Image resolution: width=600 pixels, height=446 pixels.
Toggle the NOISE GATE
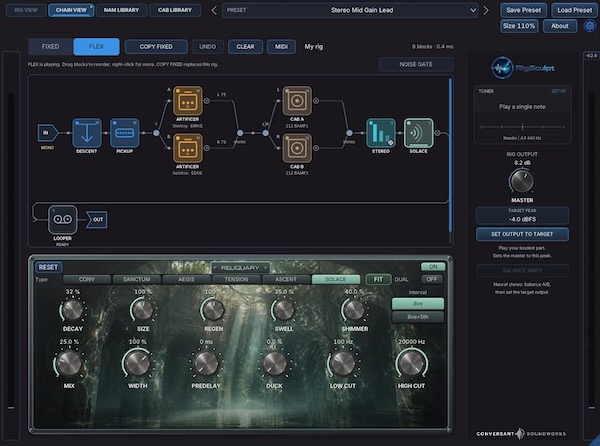[x=416, y=64]
